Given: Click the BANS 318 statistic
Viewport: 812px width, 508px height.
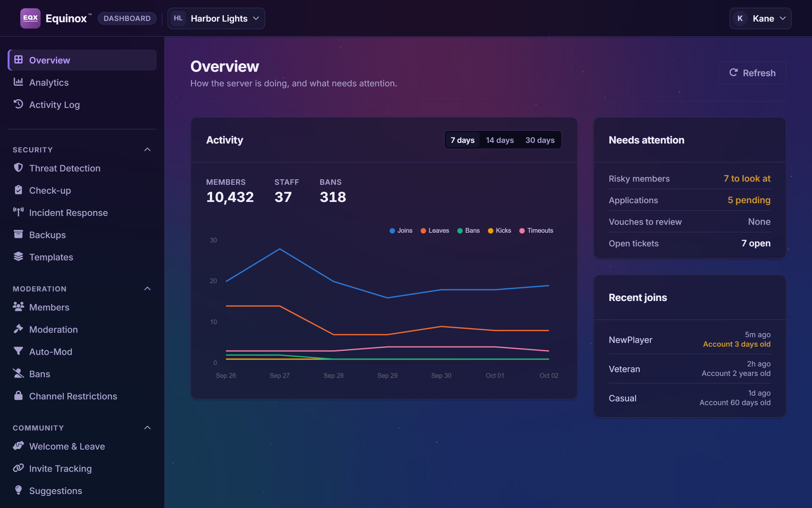Looking at the screenshot, I should [x=332, y=191].
